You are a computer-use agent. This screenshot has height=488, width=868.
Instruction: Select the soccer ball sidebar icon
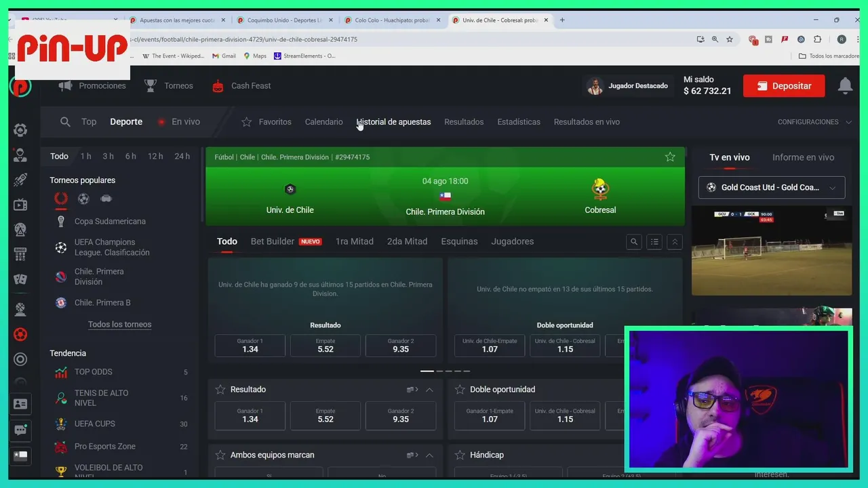[x=20, y=334]
